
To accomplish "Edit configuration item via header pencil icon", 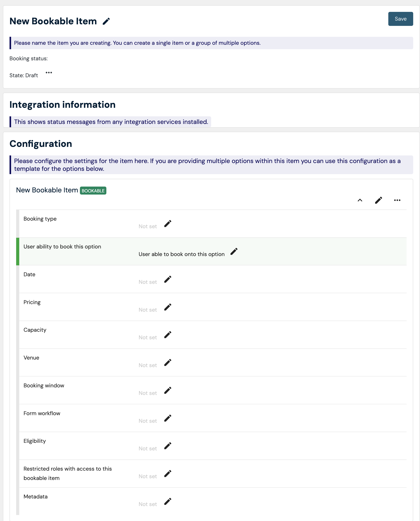I will pyautogui.click(x=378, y=200).
